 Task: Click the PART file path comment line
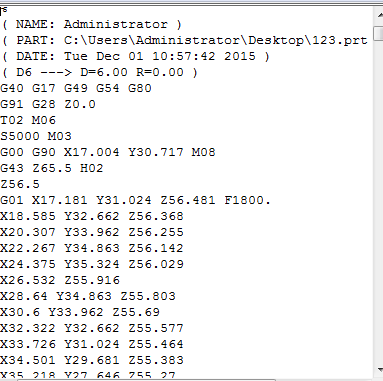(x=185, y=40)
